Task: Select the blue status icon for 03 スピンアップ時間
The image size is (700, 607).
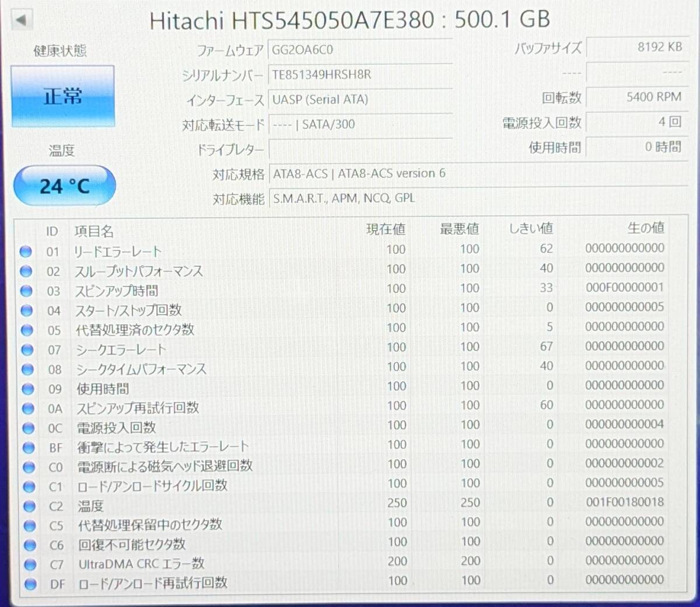Action: pos(26,291)
